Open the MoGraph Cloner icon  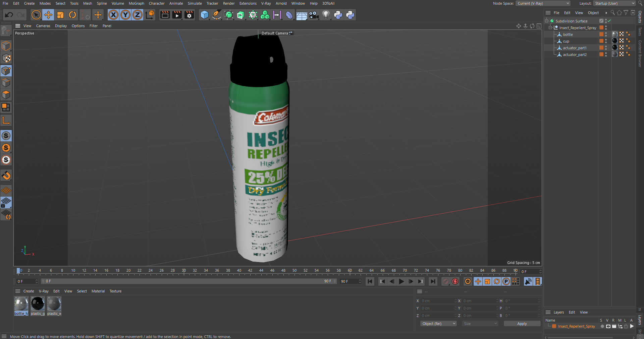click(x=265, y=15)
